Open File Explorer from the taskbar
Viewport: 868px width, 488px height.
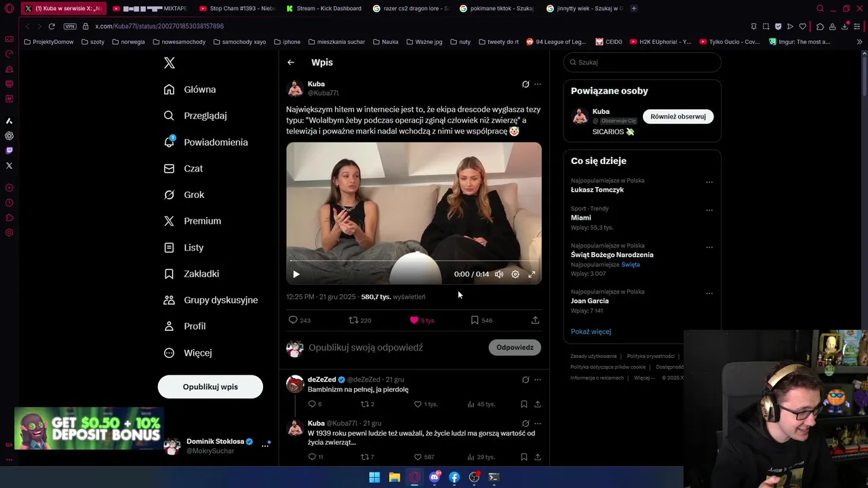tap(394, 477)
